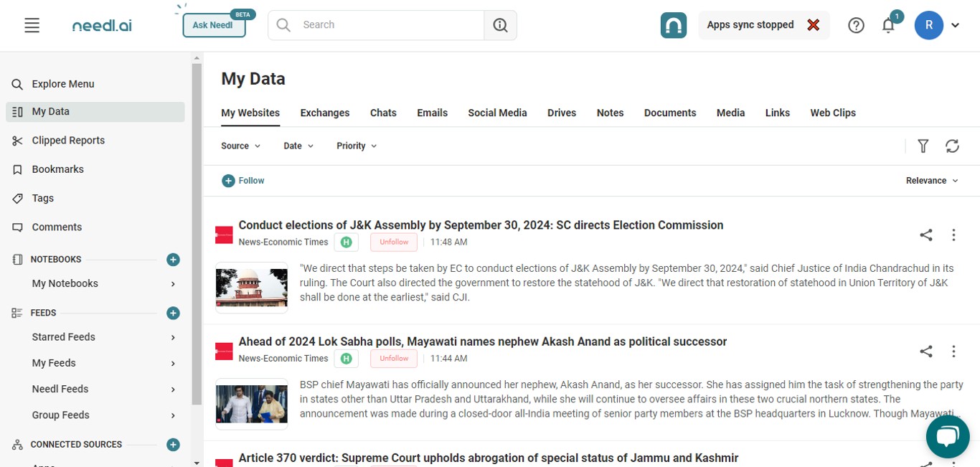Screen dimensions: 980x467
Task: Switch to the Exchanges tab
Action: pos(325,113)
